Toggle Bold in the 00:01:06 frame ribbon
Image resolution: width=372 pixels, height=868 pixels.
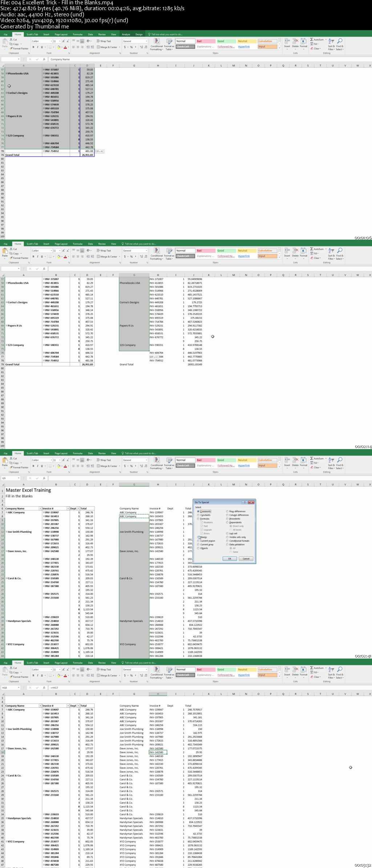point(33,47)
